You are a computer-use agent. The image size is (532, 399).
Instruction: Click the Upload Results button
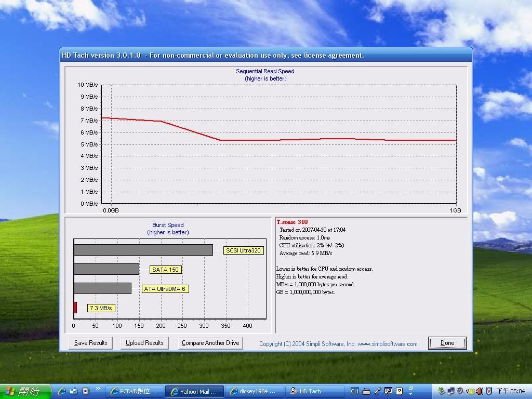point(144,343)
